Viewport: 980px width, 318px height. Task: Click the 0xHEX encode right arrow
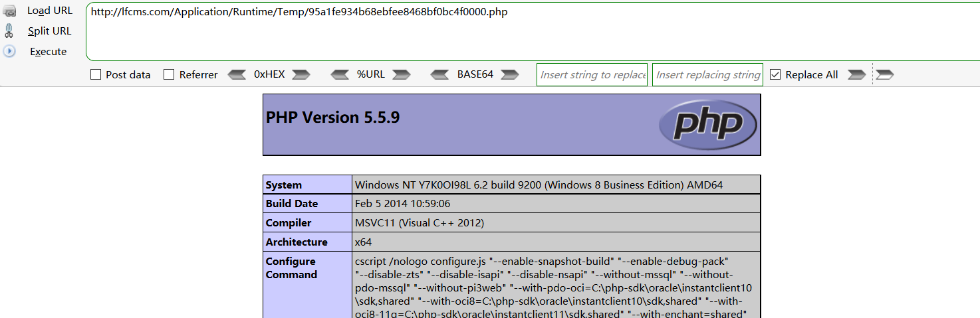coord(301,74)
